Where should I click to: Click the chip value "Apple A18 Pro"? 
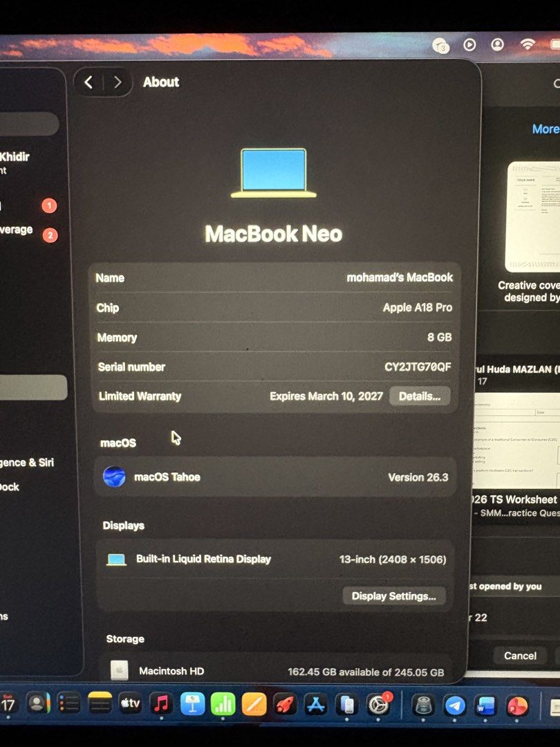[417, 307]
